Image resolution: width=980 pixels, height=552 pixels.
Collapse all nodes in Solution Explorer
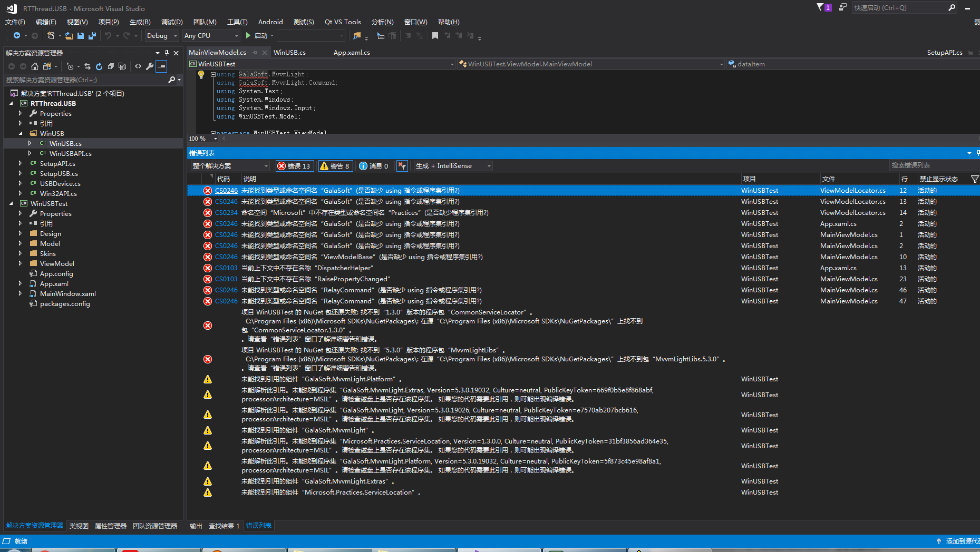click(x=111, y=66)
